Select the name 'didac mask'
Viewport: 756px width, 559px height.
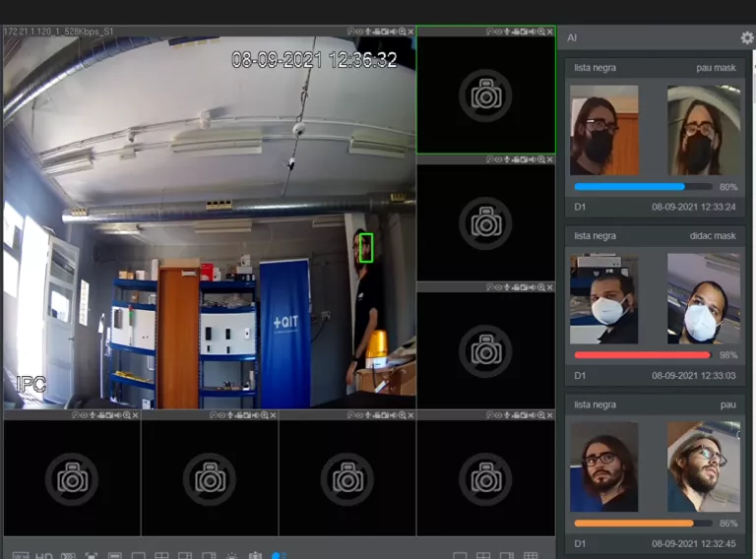(x=713, y=235)
